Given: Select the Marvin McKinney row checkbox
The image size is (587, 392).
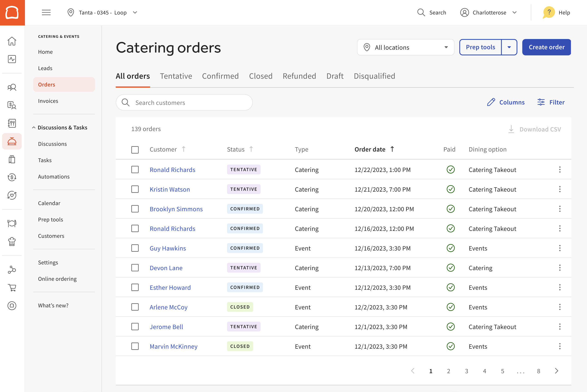Looking at the screenshot, I should [x=135, y=346].
